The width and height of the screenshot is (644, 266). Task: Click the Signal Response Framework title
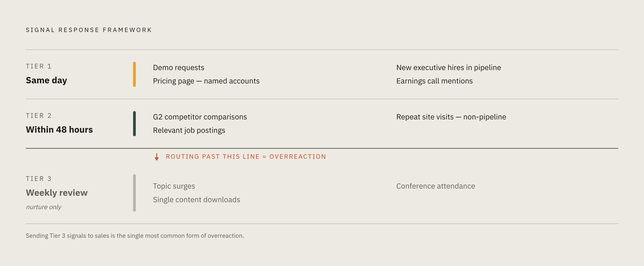[x=89, y=30]
